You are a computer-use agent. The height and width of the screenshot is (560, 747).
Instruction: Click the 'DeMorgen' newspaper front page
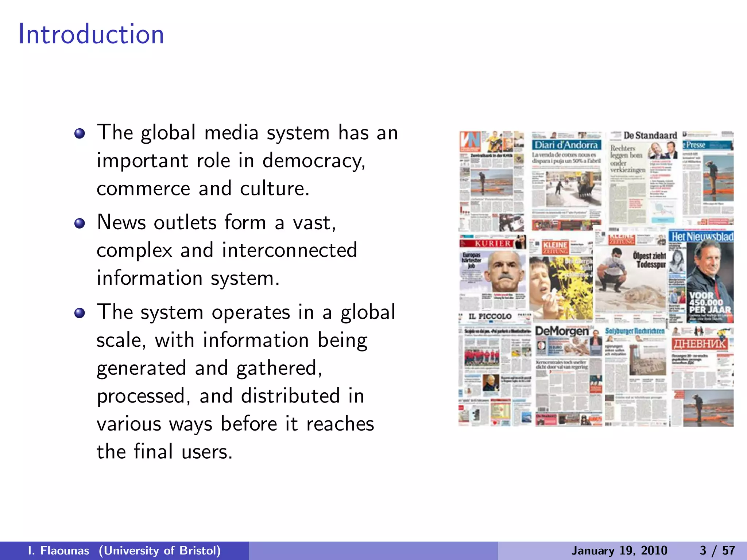point(569,376)
